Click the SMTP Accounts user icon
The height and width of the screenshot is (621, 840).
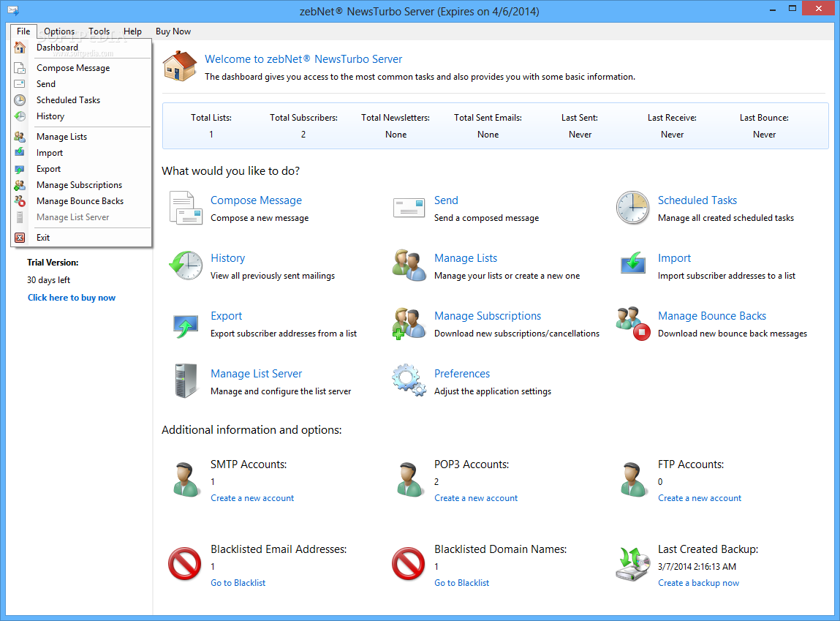(x=186, y=480)
